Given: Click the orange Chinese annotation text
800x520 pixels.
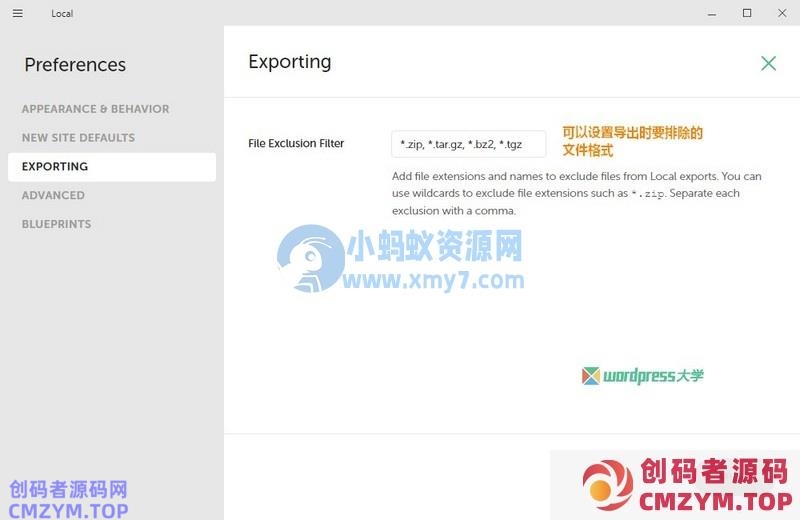Looking at the screenshot, I should coord(632,141).
